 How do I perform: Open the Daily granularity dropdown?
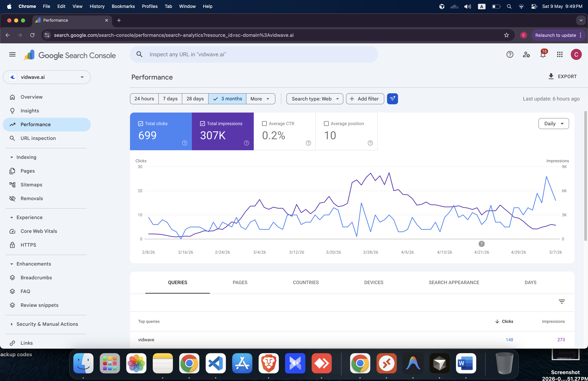point(554,124)
